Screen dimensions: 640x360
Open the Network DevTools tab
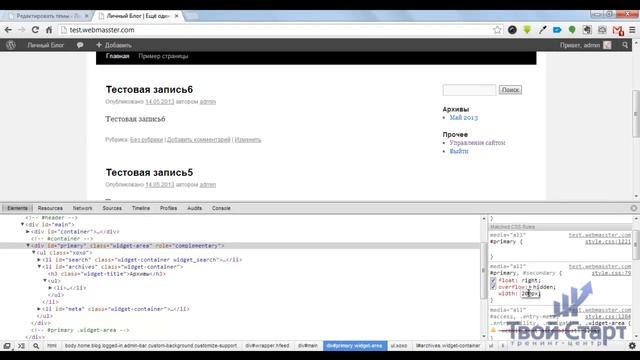(82, 208)
